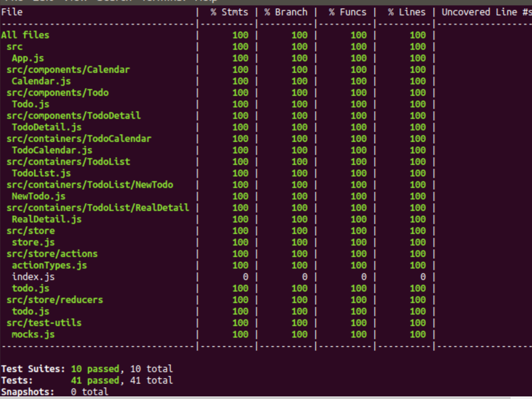532x399 pixels.
Task: Click the '0 total' snapshots count
Action: click(x=90, y=392)
